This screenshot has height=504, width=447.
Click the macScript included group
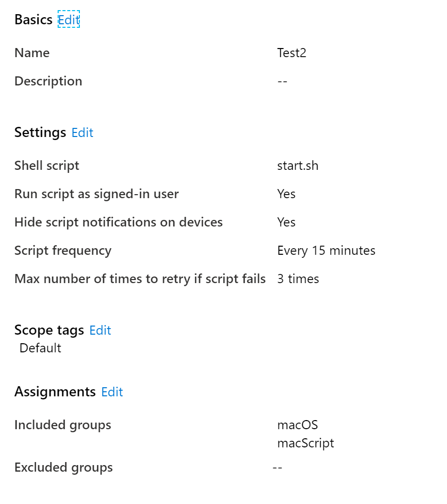305,443
